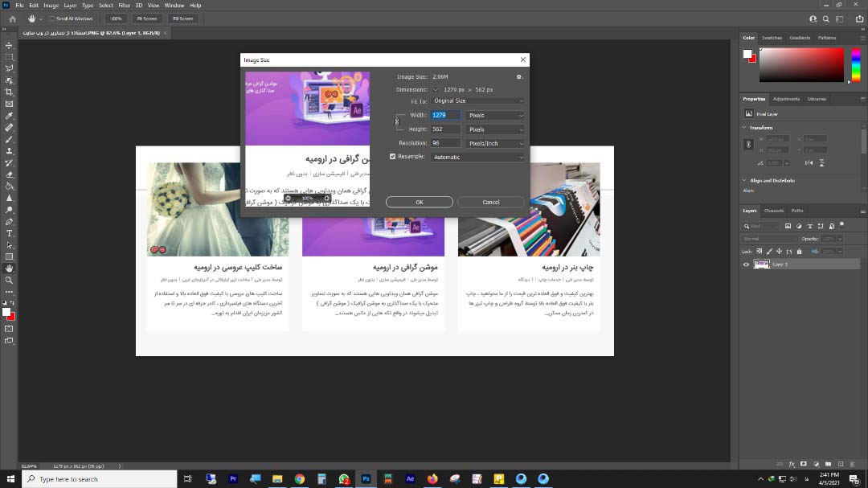The width and height of the screenshot is (868, 488).
Task: Switch to the Channels tab
Action: 774,211
